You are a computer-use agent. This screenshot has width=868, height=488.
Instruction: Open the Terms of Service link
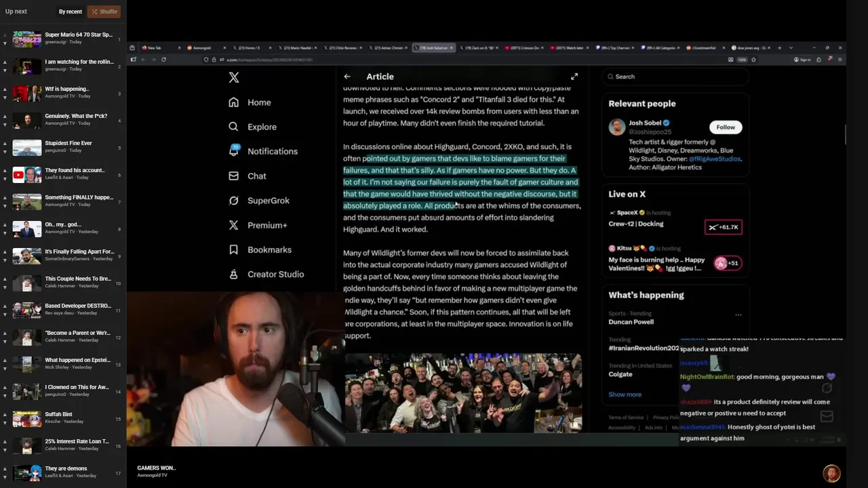626,418
